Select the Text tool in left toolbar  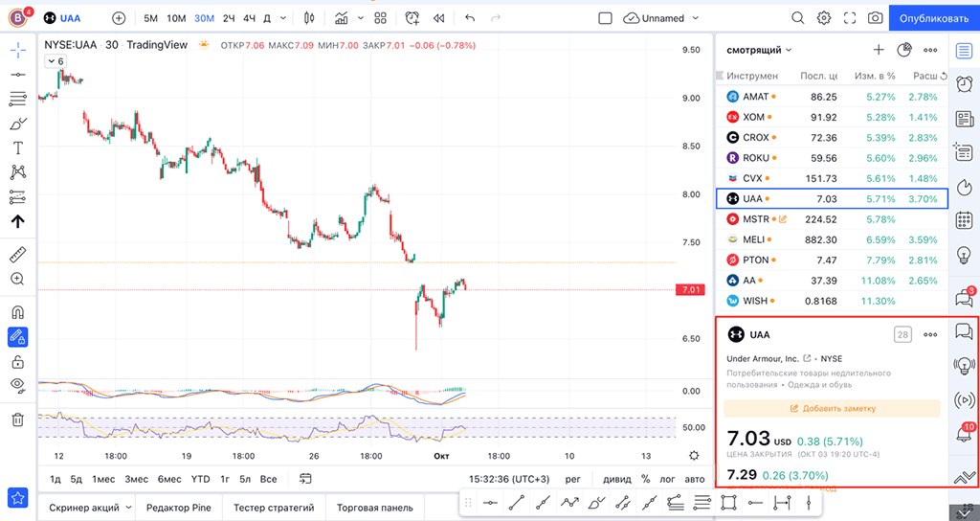(17, 148)
